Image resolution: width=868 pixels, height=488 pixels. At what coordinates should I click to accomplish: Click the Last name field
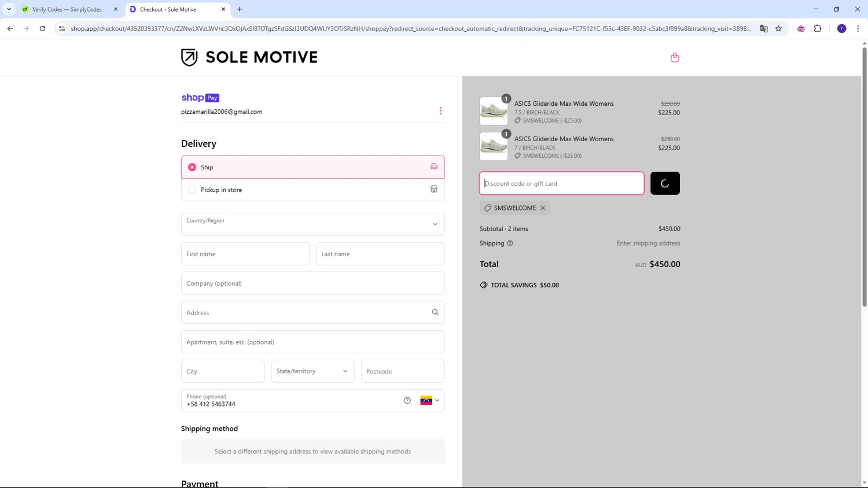[x=380, y=254]
